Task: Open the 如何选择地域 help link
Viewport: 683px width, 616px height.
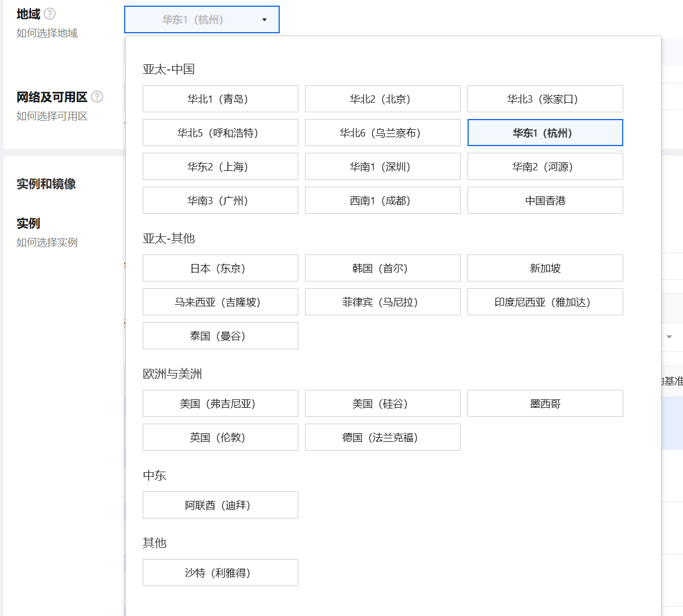Action: [47, 33]
